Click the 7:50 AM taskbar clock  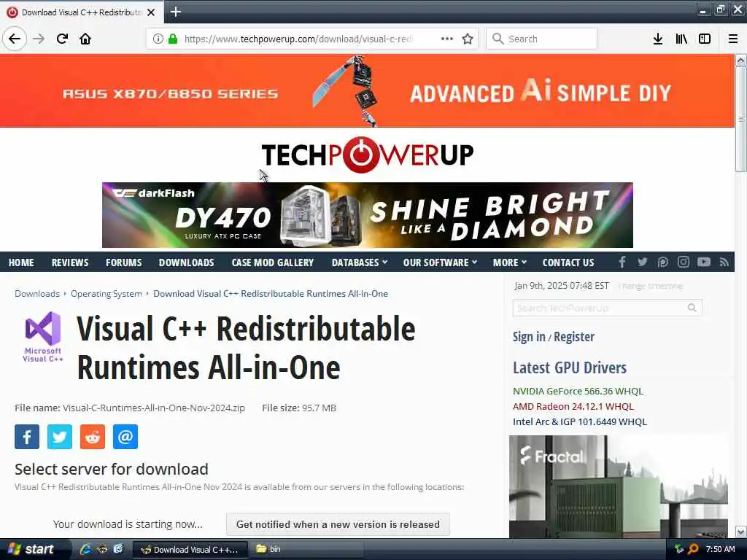pyautogui.click(x=720, y=549)
